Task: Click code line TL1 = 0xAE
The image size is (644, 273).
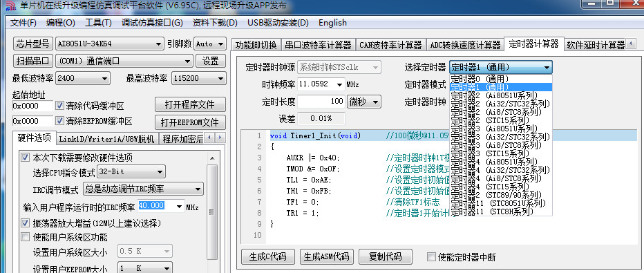Action: click(x=309, y=180)
